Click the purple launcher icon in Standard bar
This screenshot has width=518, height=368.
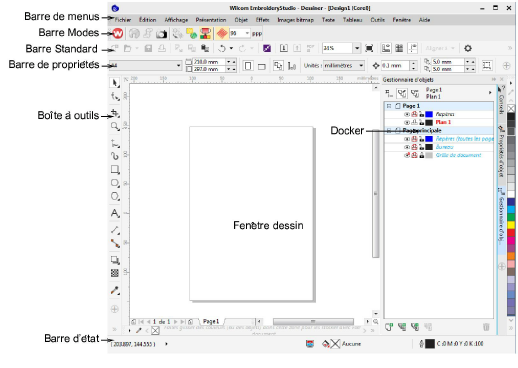pos(267,48)
